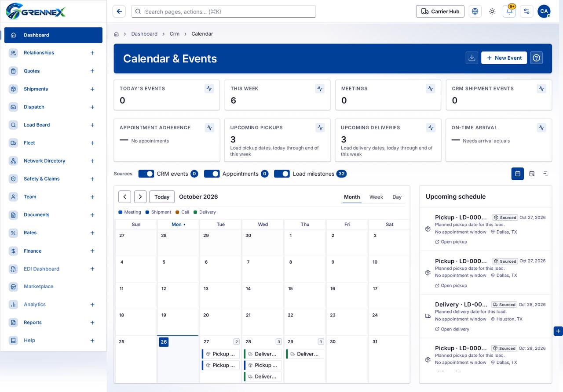Click the floating blue plus button
Image resolution: width=563 pixels, height=392 pixels.
(x=558, y=331)
